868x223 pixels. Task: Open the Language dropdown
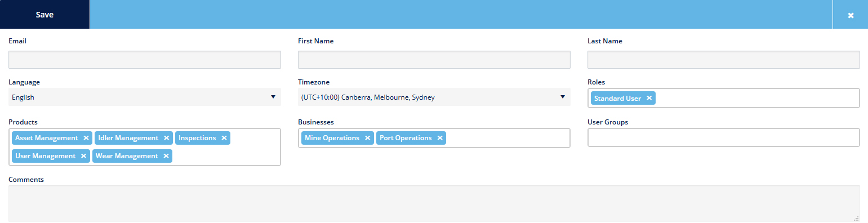(x=145, y=97)
